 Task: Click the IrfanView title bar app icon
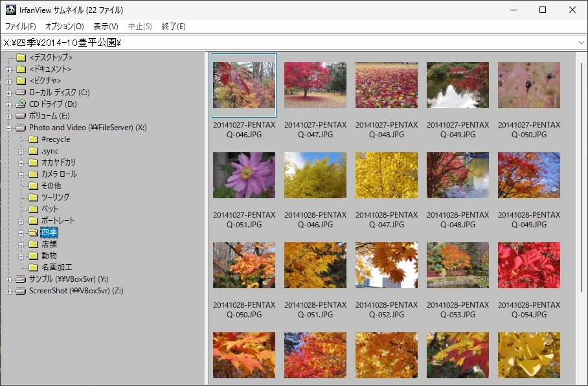10,10
